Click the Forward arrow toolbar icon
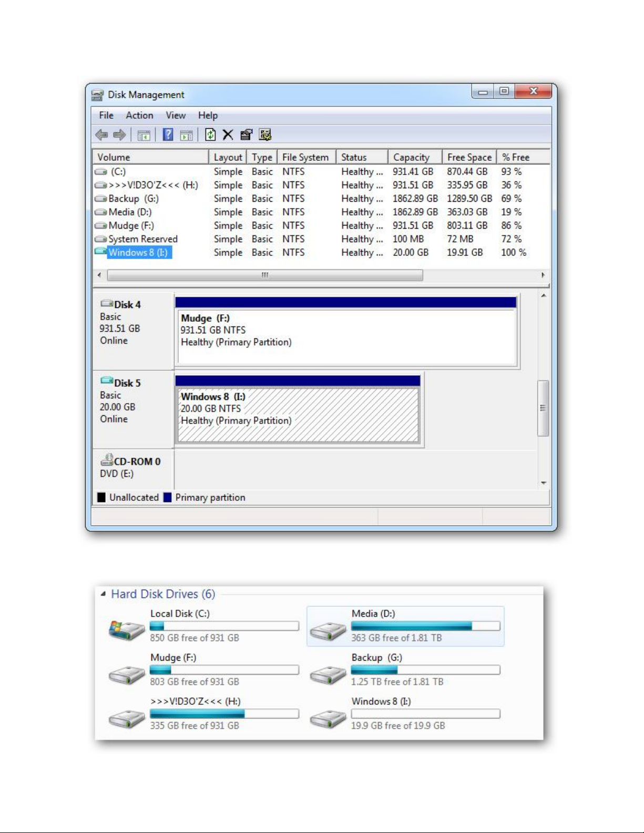644x833 pixels. 120,135
